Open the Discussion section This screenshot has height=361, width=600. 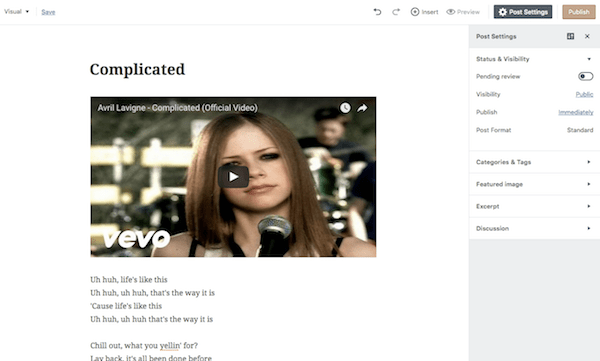[534, 229]
